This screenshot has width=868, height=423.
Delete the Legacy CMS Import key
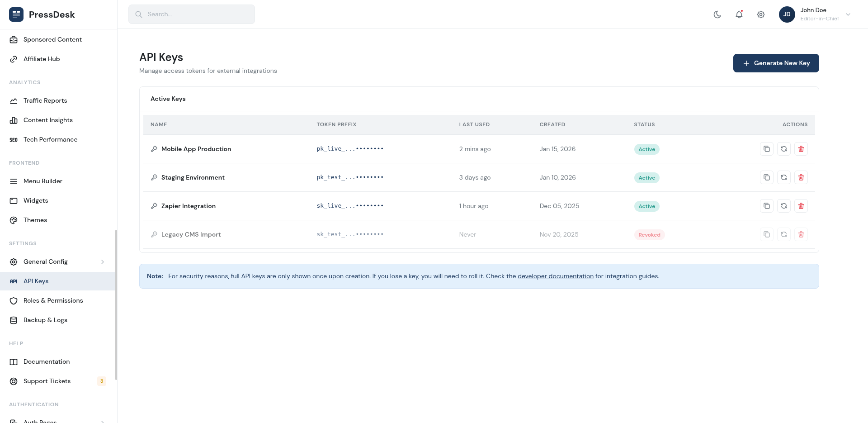click(801, 234)
